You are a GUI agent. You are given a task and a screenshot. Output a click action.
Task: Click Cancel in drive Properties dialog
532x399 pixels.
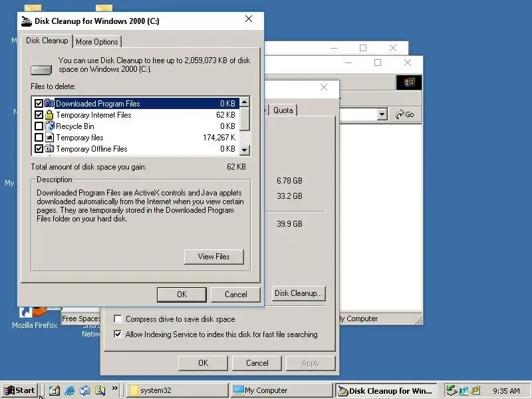[257, 363]
